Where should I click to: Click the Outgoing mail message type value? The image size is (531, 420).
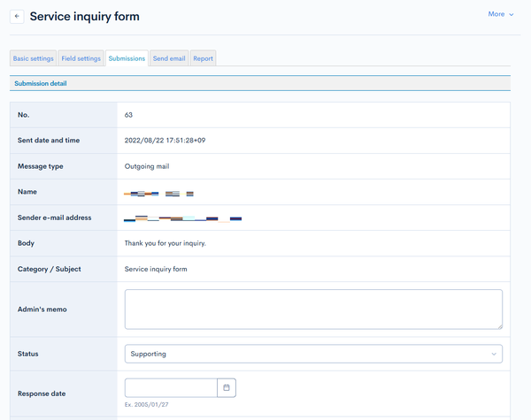tap(147, 166)
